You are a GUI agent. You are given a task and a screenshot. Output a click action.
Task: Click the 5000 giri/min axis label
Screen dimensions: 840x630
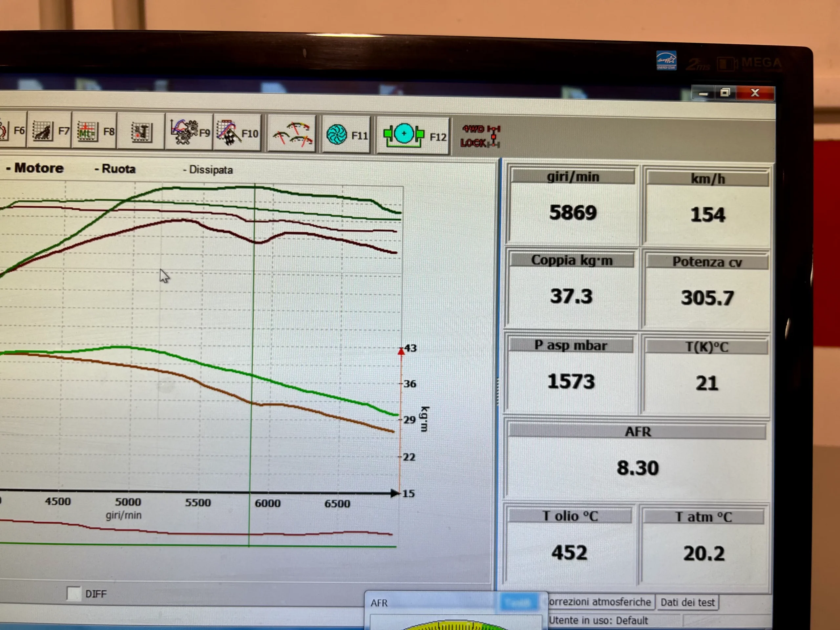(128, 502)
